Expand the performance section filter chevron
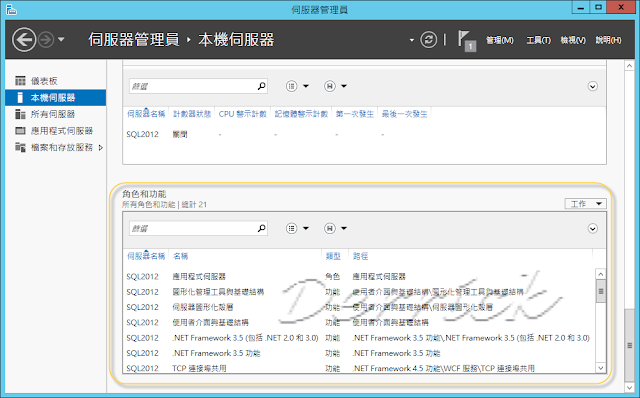 click(x=593, y=86)
